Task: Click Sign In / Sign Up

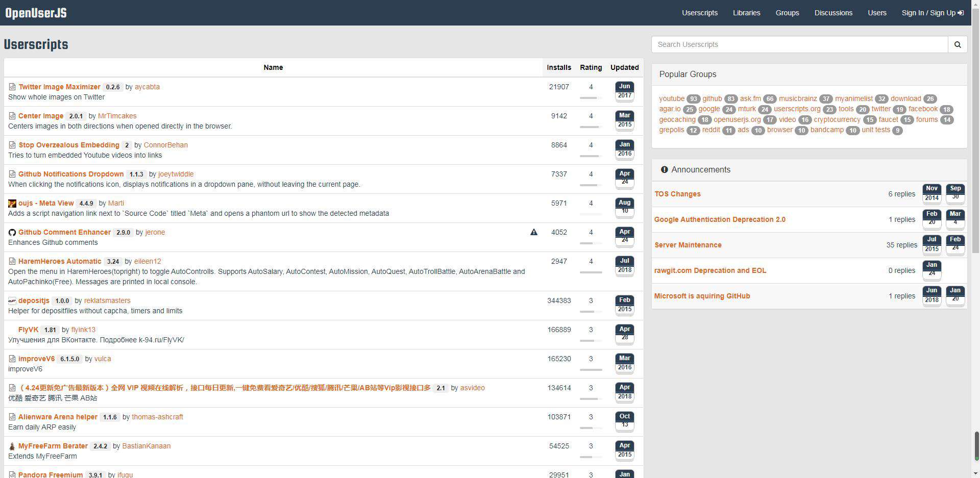Action: (933, 13)
